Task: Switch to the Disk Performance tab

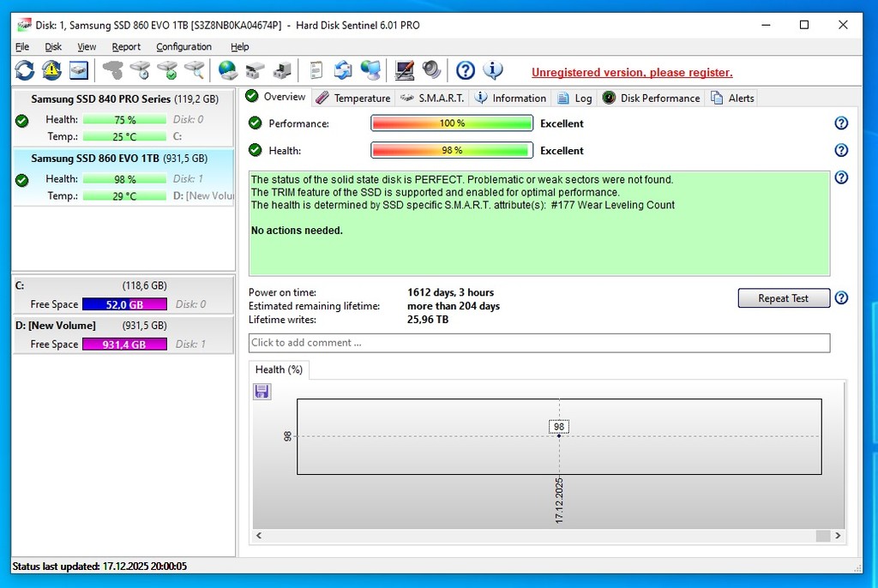Action: click(x=652, y=99)
